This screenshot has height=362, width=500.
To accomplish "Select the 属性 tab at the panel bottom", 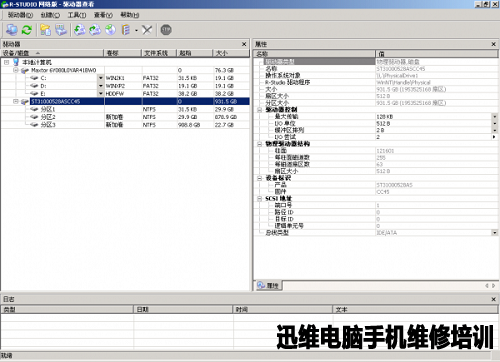I will (269, 286).
